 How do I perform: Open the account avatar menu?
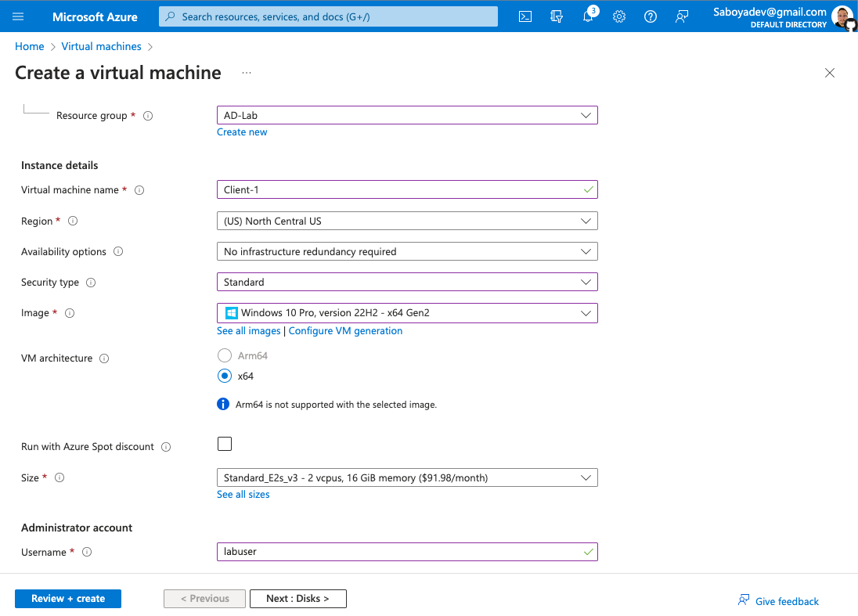pyautogui.click(x=842, y=16)
